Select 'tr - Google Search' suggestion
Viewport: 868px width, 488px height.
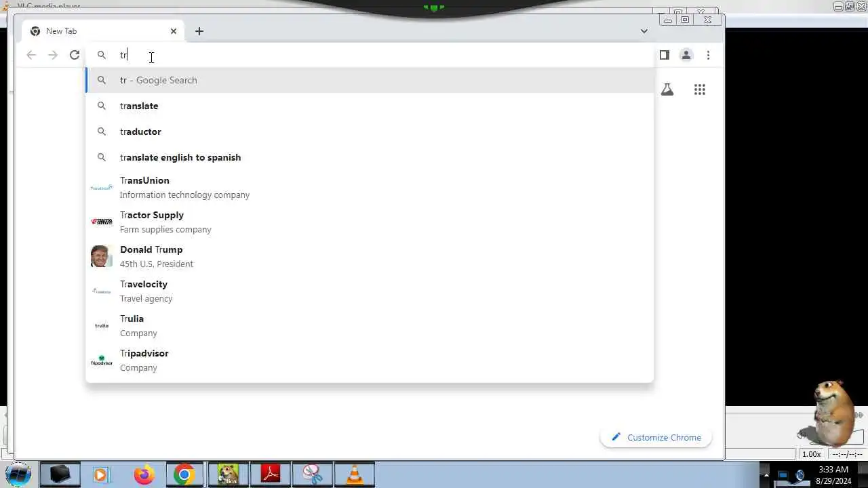click(370, 80)
